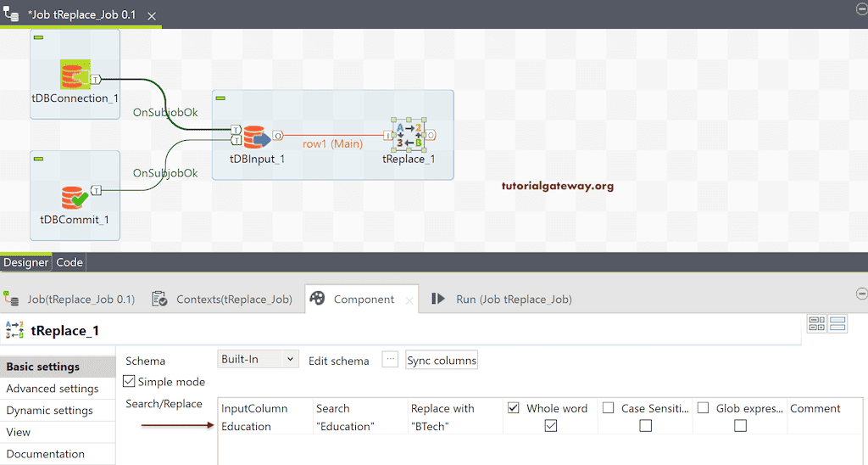The width and height of the screenshot is (868, 465).
Task: Collapse the tDBConnection_1 subjob box
Action: [x=38, y=37]
